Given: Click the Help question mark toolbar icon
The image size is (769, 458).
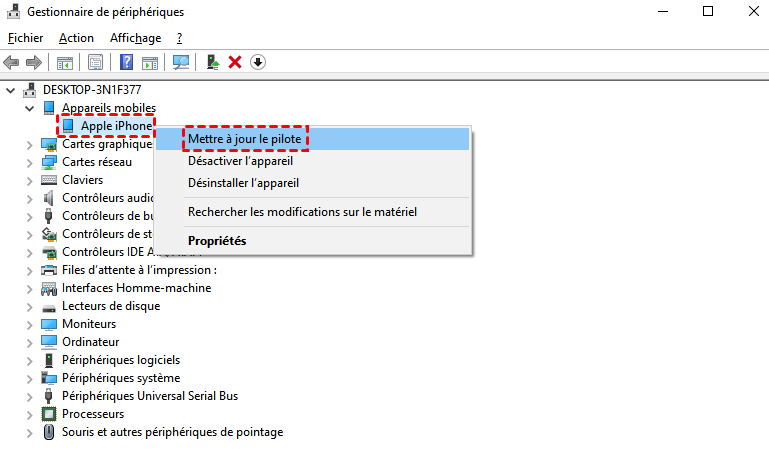Looking at the screenshot, I should 127,62.
